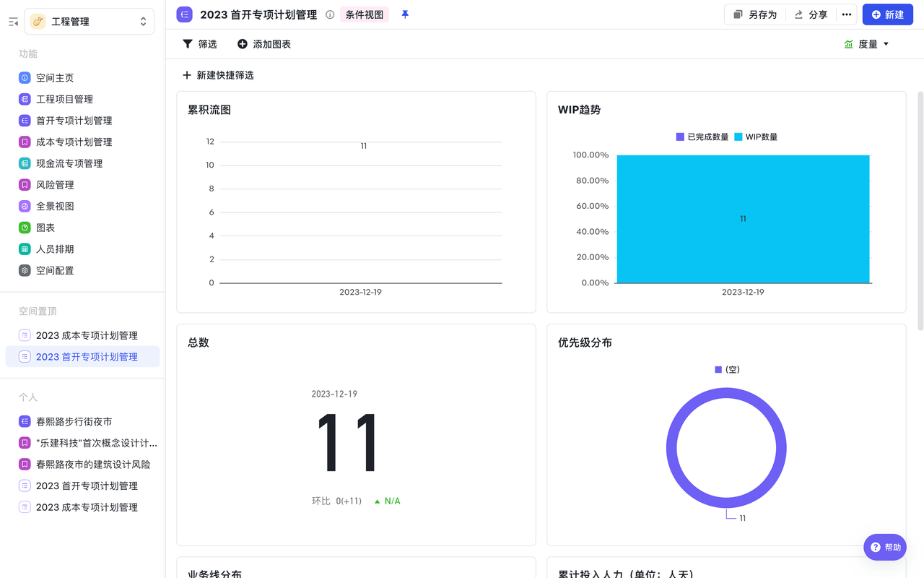Viewport: 924px width, 578px height.
Task: Select the highlighted 2023 首开专项计划管理 pinned view
Action: pos(82,357)
